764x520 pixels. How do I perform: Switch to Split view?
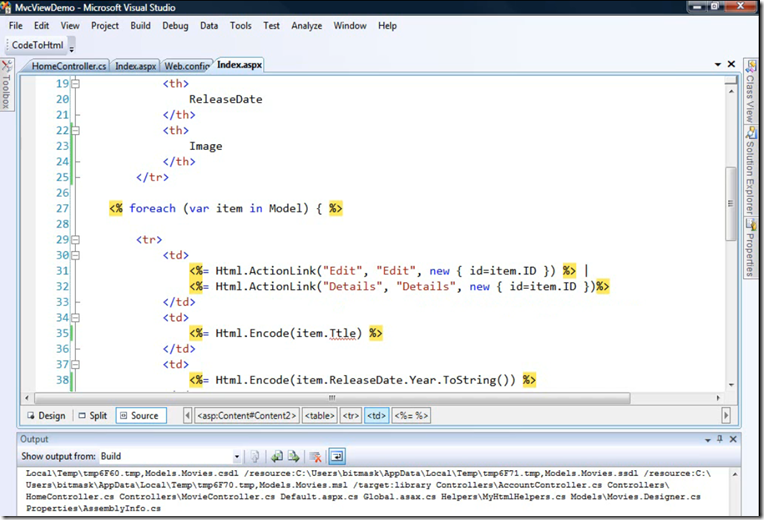(x=93, y=416)
